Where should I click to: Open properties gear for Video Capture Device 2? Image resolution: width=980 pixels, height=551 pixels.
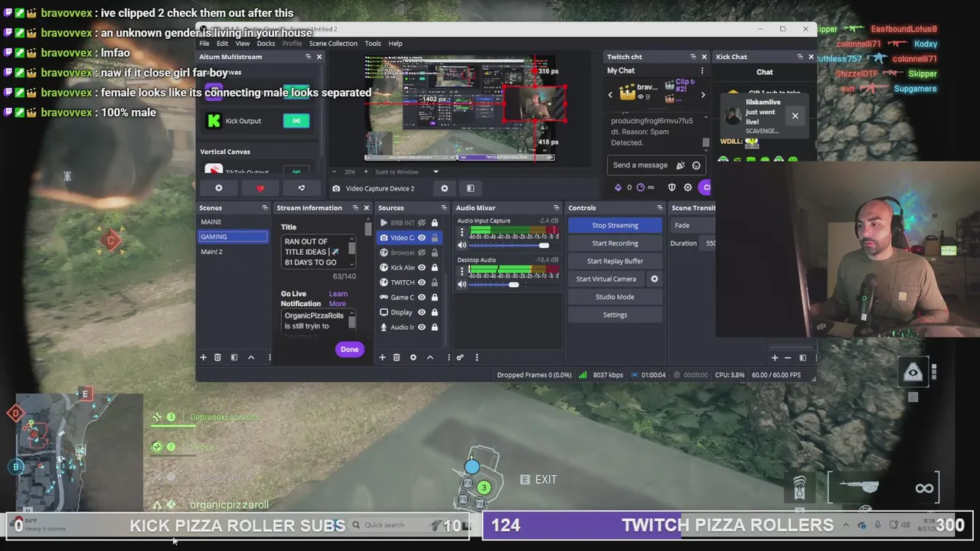point(445,188)
